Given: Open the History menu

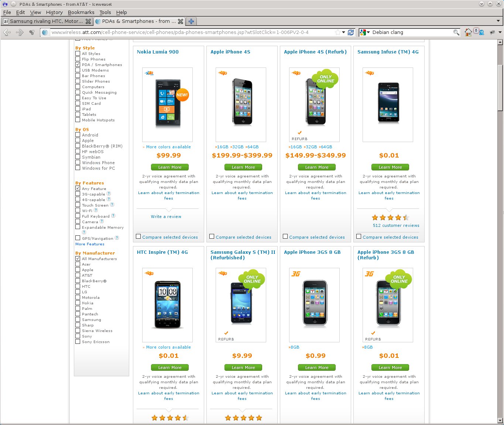Looking at the screenshot, I should 54,12.
